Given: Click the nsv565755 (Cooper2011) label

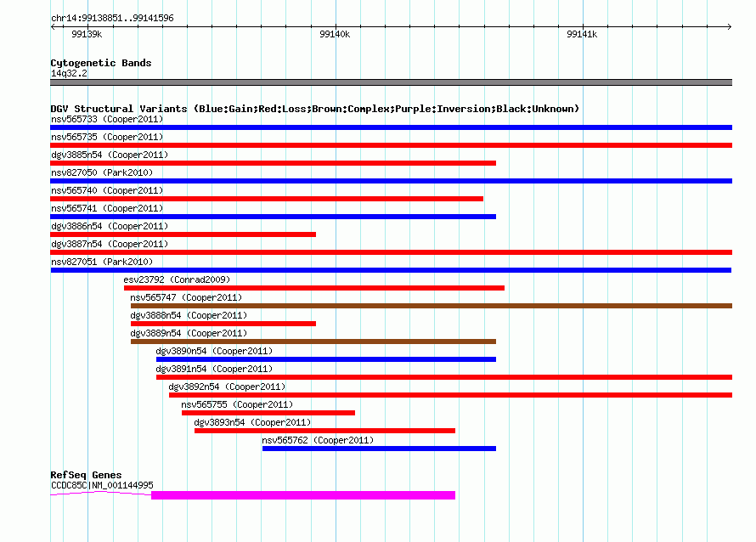Looking at the screenshot, I should coord(237,404).
